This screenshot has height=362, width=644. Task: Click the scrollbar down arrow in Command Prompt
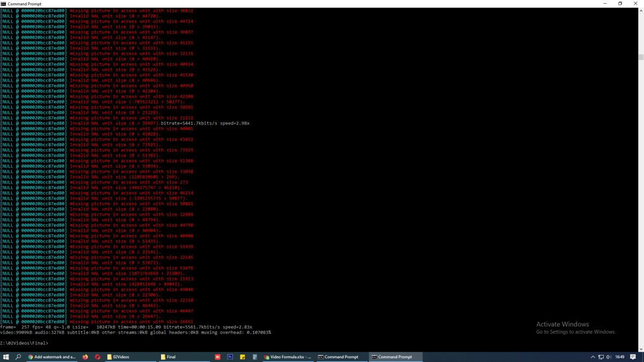[641, 349]
